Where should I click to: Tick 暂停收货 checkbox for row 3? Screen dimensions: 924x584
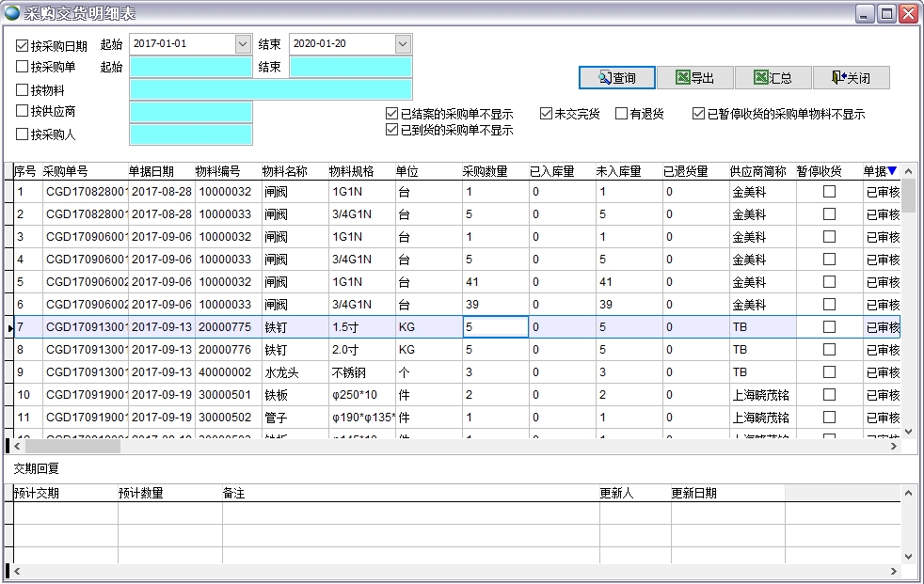click(x=829, y=237)
